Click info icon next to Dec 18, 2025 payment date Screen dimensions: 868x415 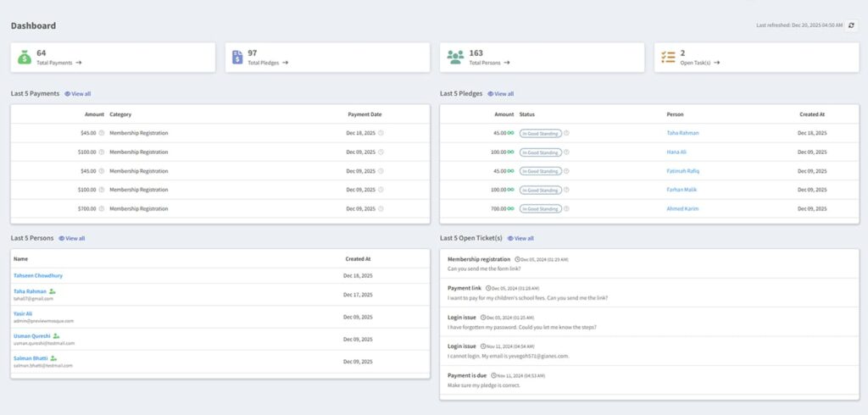pyautogui.click(x=381, y=133)
